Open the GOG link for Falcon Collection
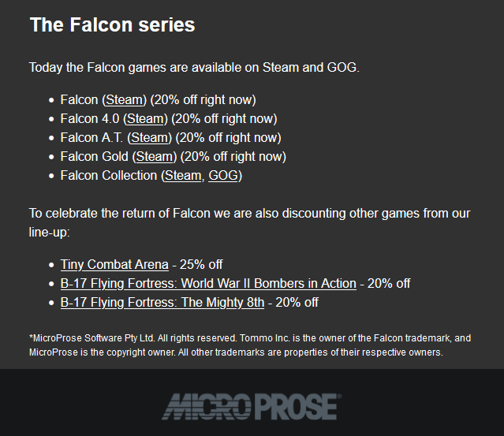 tap(223, 176)
